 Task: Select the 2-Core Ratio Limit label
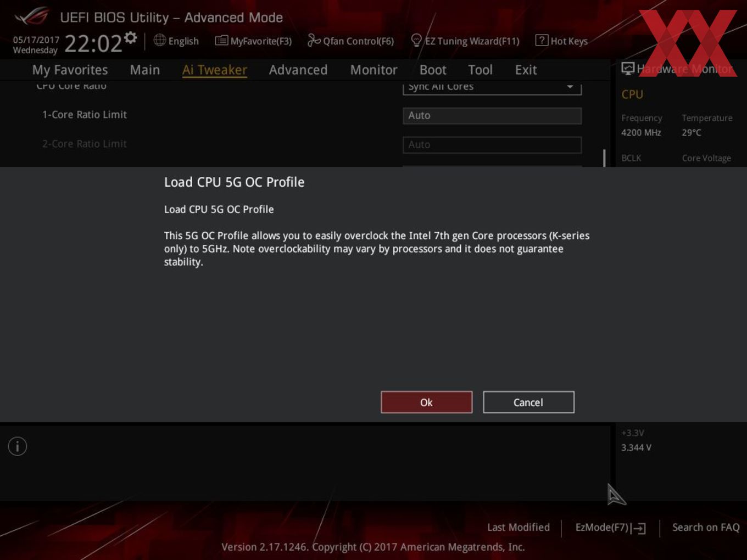85,144
